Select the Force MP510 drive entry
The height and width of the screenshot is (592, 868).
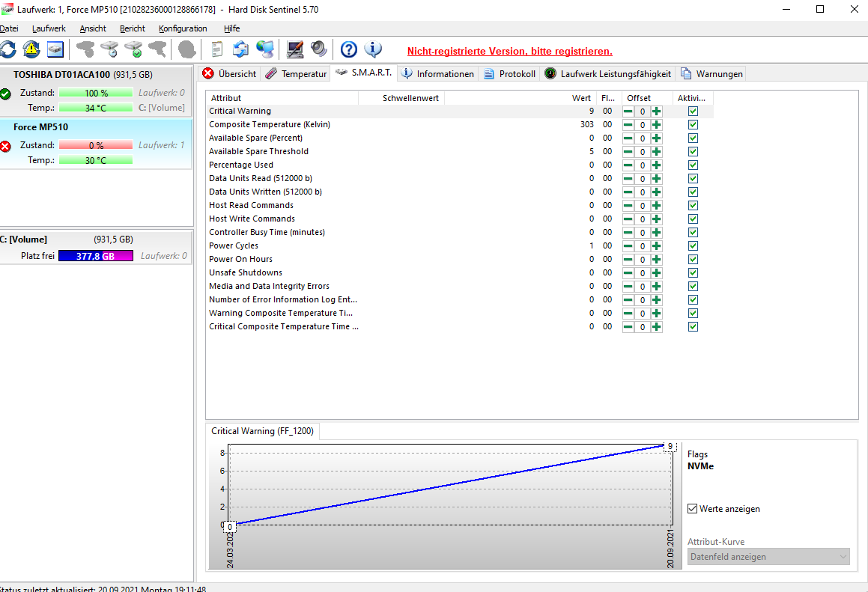[x=95, y=143]
